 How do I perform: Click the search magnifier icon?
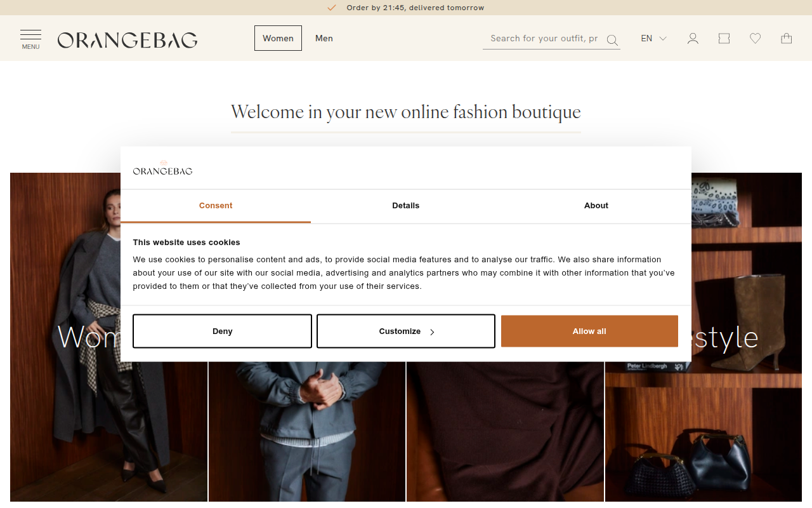tap(612, 40)
